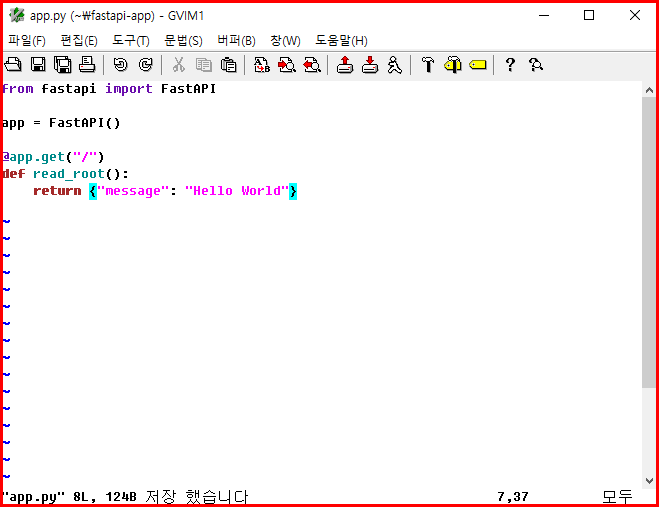This screenshot has height=507, width=659.
Task: Click the scrollbar up arrow
Action: click(649, 90)
